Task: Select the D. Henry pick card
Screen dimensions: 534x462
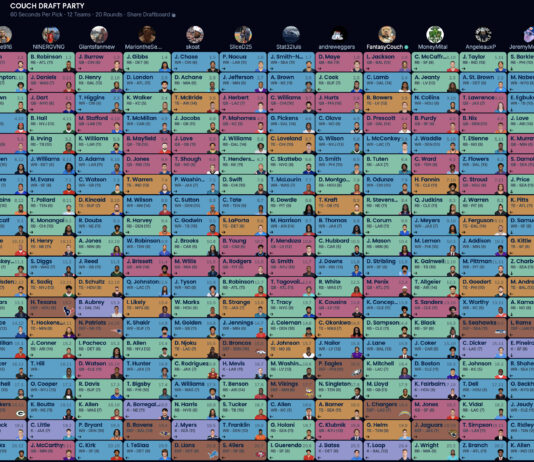Action: 99,82
